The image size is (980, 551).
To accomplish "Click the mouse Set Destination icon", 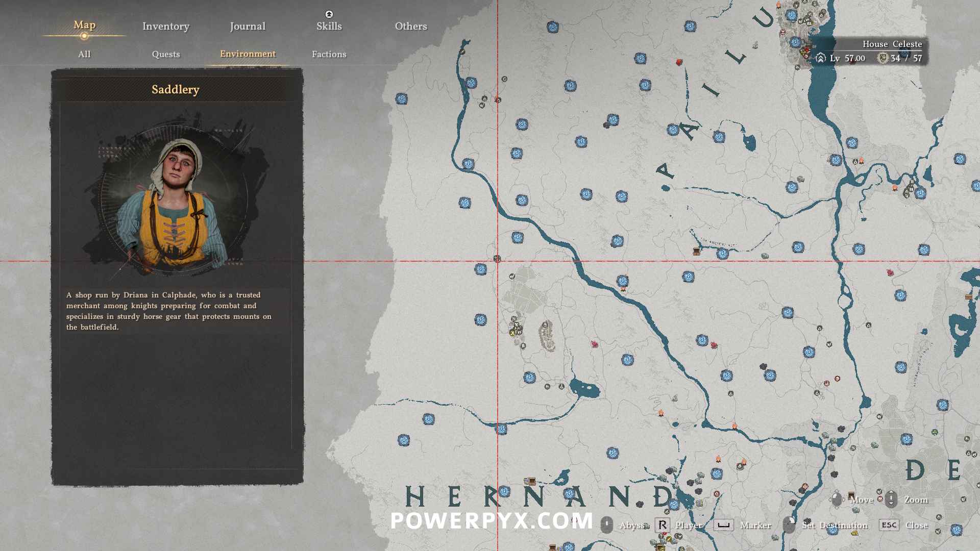I will point(789,525).
